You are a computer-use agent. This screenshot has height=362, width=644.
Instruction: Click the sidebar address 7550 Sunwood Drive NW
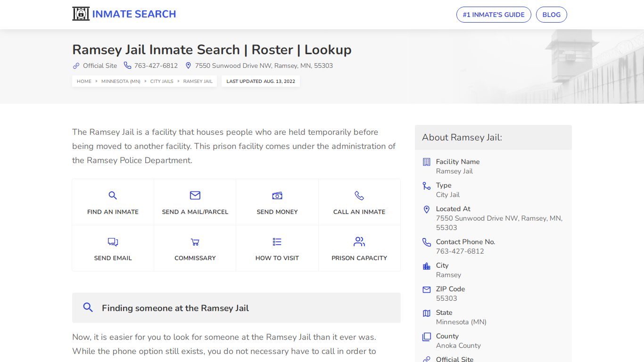click(499, 223)
